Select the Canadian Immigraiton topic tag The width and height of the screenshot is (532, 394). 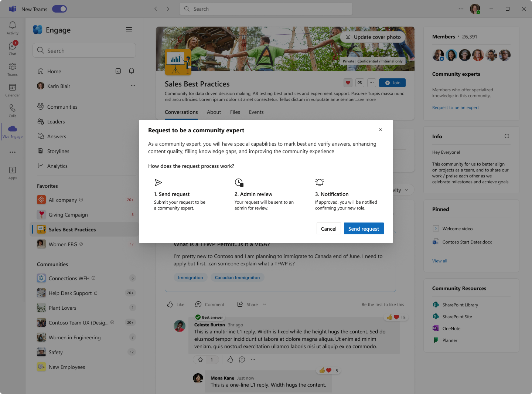237,278
